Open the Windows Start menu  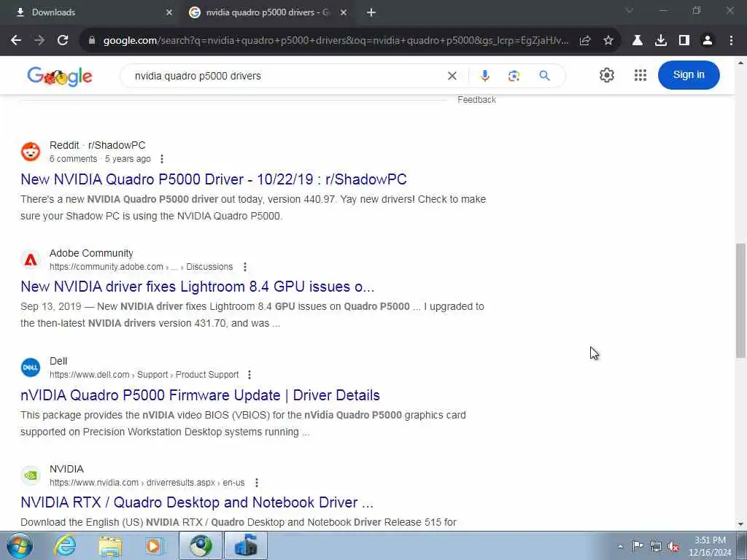point(19,545)
